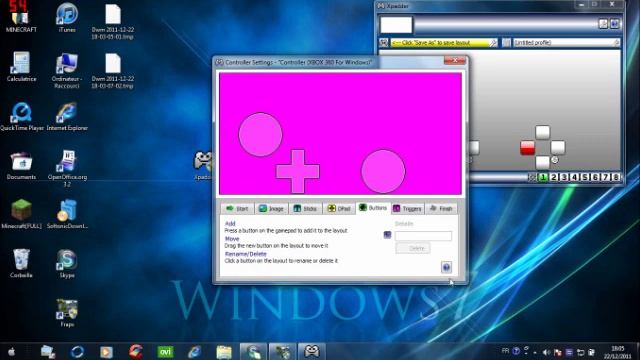Click the bottom face button in Xpadder
The width and height of the screenshot is (640, 360).
point(542,162)
